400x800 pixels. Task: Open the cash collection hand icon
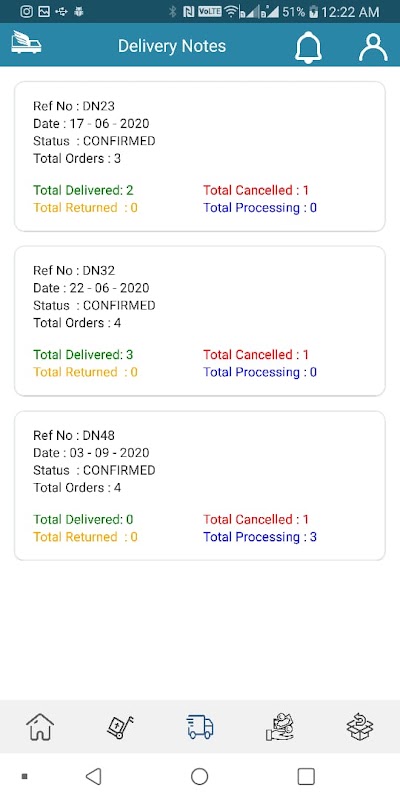coord(280,727)
